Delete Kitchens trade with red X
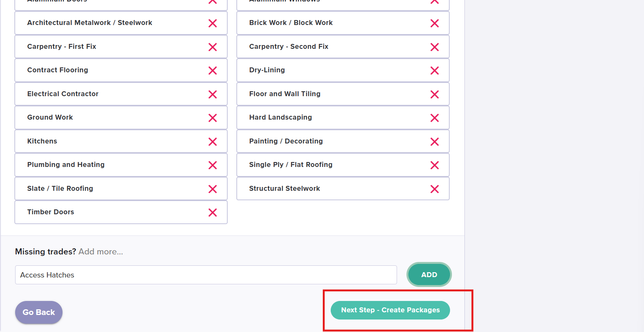This screenshot has height=332, width=644. 213,142
